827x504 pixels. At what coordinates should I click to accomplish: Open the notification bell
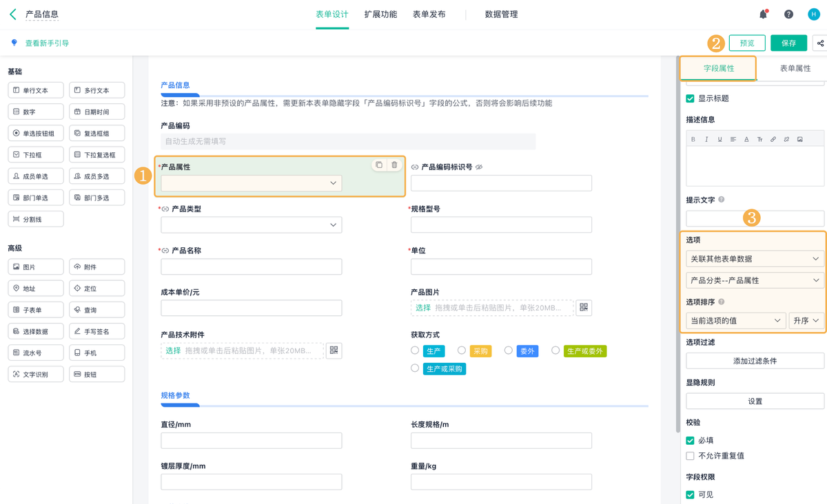click(x=763, y=14)
